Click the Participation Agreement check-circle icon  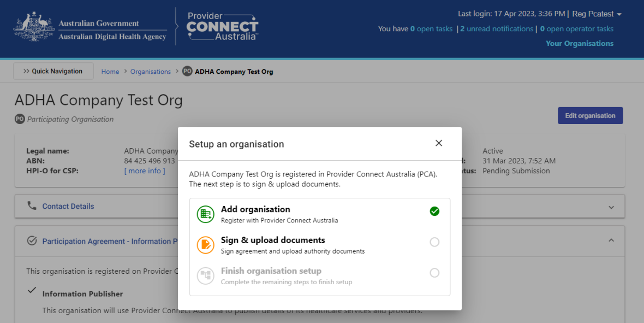tap(32, 240)
